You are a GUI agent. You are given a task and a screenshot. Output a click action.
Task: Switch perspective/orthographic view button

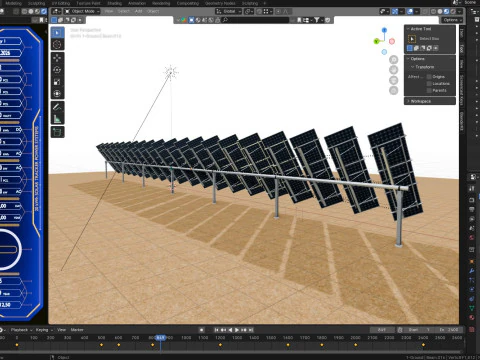(x=394, y=91)
